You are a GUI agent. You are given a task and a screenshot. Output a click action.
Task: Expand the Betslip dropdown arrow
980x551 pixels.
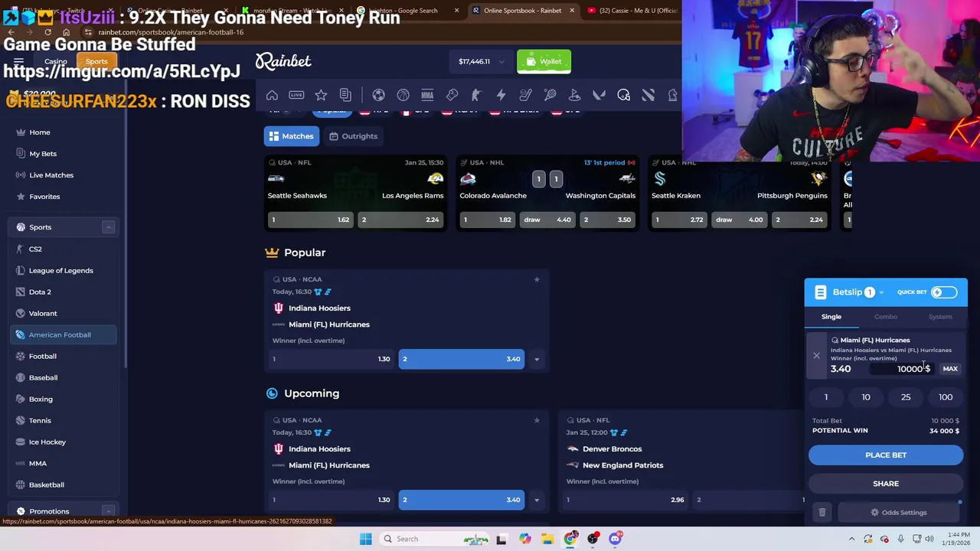coord(881,292)
